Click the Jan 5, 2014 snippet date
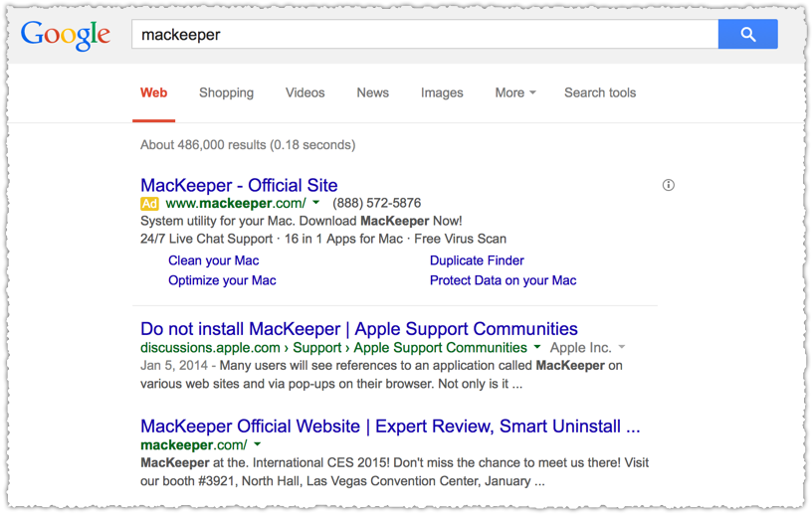The width and height of the screenshot is (812, 514). 174,366
